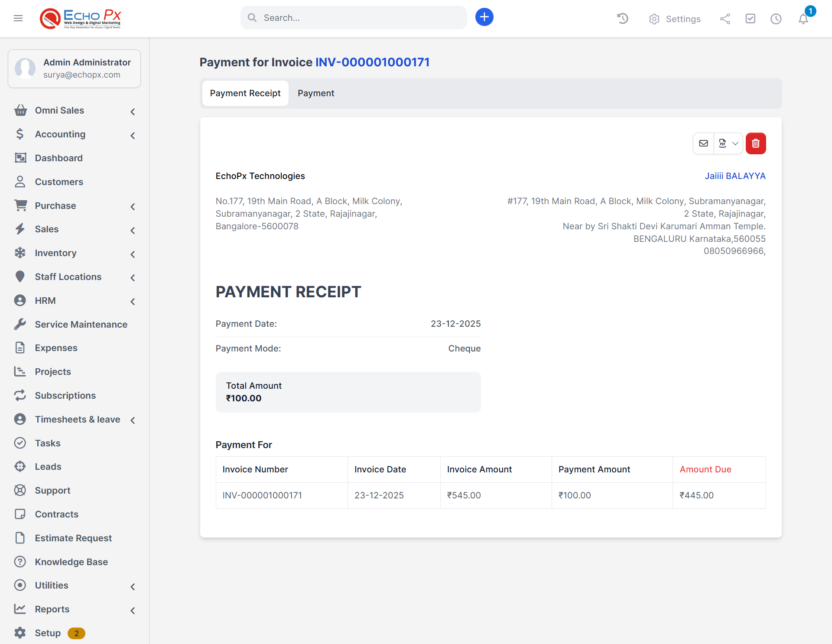Open invoice link INV-000001000171 in heading

pyautogui.click(x=372, y=62)
